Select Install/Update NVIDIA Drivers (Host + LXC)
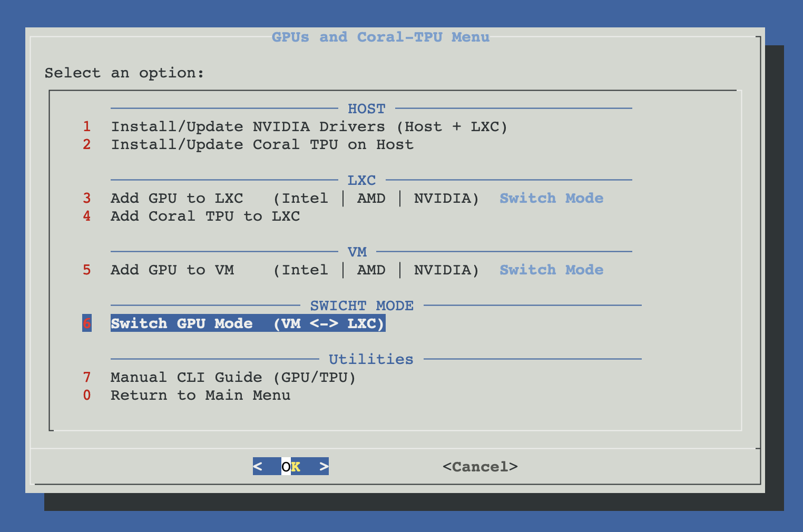 point(309,127)
